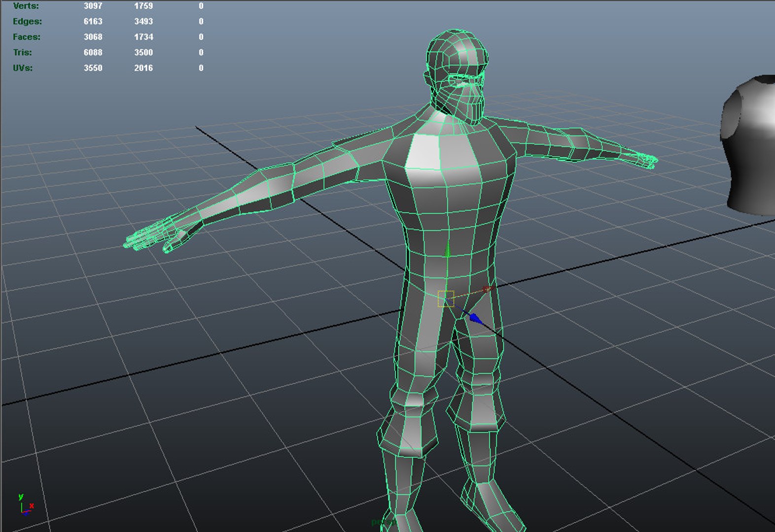This screenshot has height=532, width=775.
Task: Click the yellow center handle of the move manipulator
Action: 446,299
